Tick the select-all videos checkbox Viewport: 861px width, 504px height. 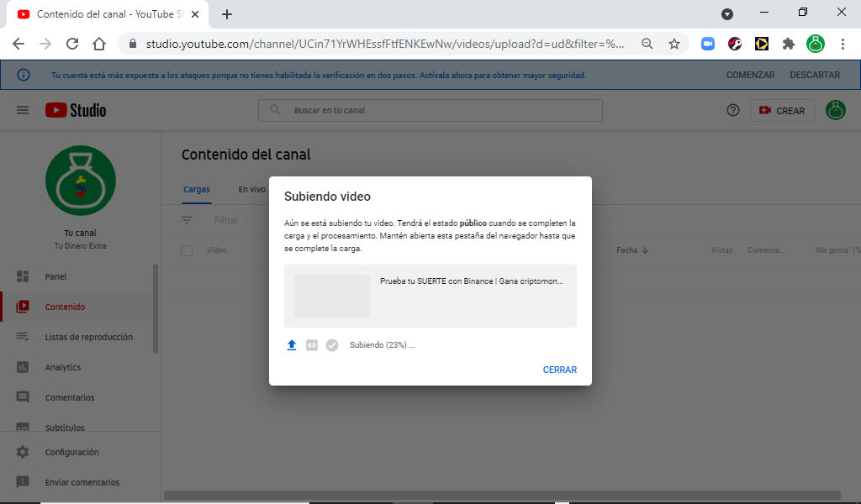187,250
